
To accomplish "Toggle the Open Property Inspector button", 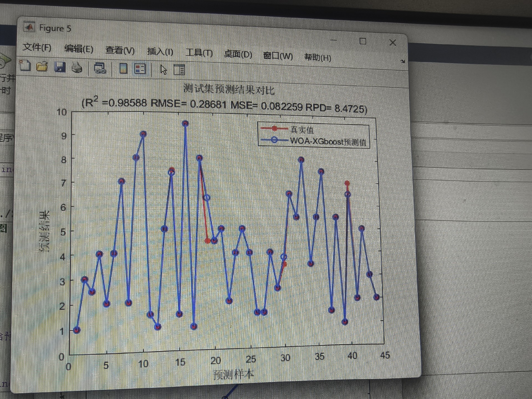I will point(179,70).
